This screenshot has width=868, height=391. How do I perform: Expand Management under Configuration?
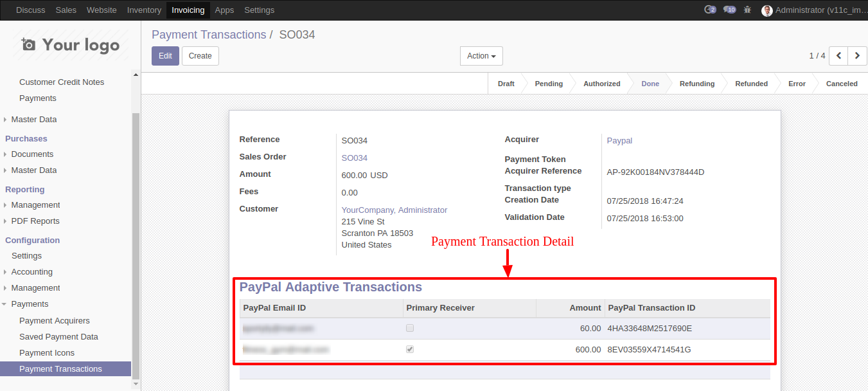tap(35, 288)
